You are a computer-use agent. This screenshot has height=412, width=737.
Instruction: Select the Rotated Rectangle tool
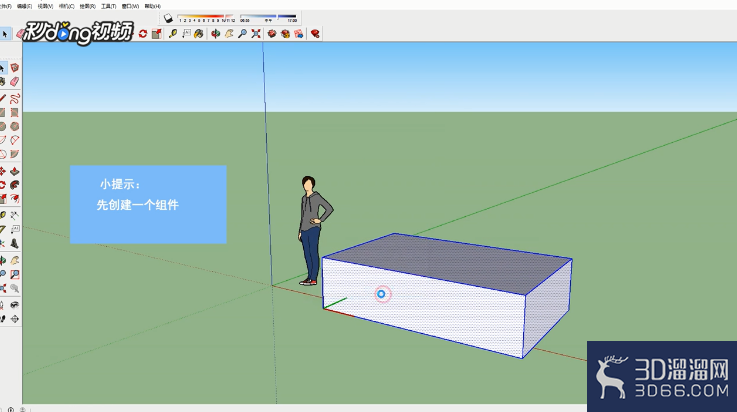pos(15,112)
